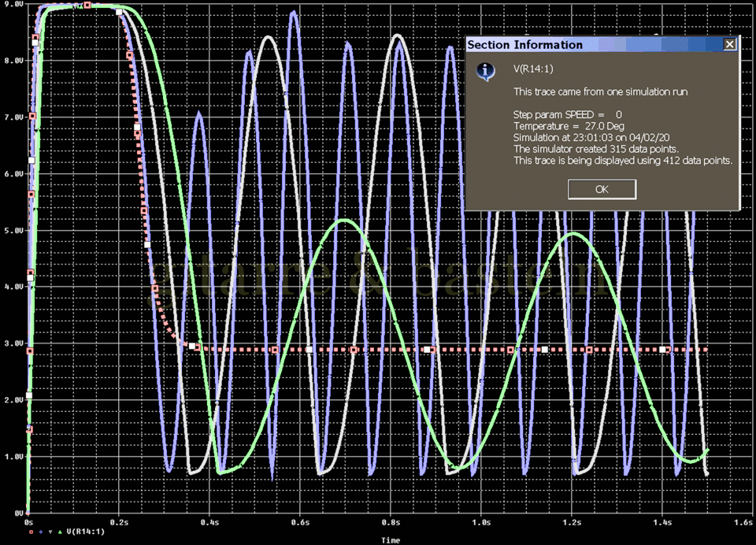
Task: Click the 0.4s x-axis label
Action: pyautogui.click(x=209, y=522)
